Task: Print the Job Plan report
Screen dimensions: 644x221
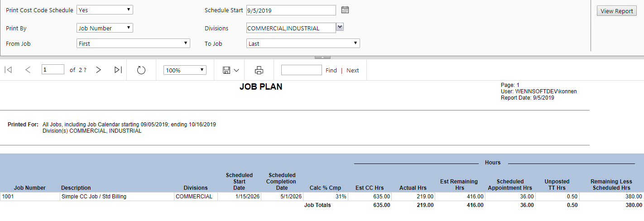Action: pyautogui.click(x=259, y=70)
